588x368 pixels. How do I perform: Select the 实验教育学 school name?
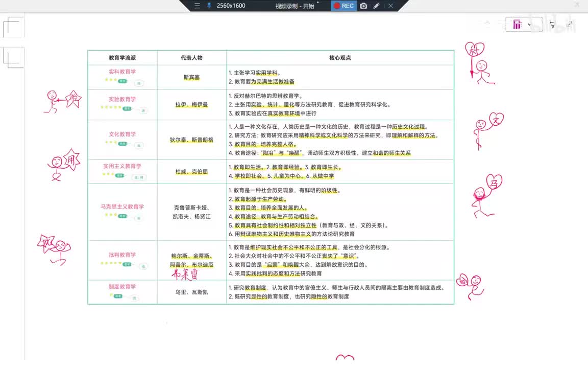pos(122,99)
